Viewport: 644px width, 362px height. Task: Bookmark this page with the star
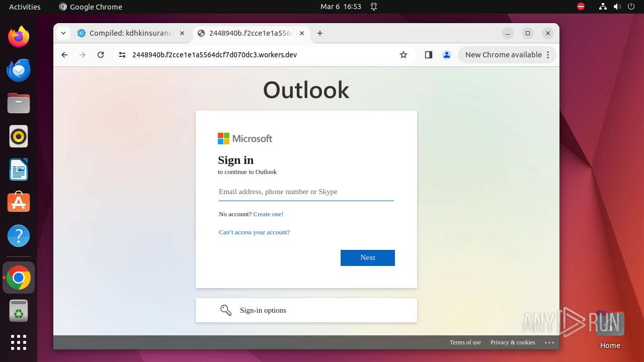point(404,55)
